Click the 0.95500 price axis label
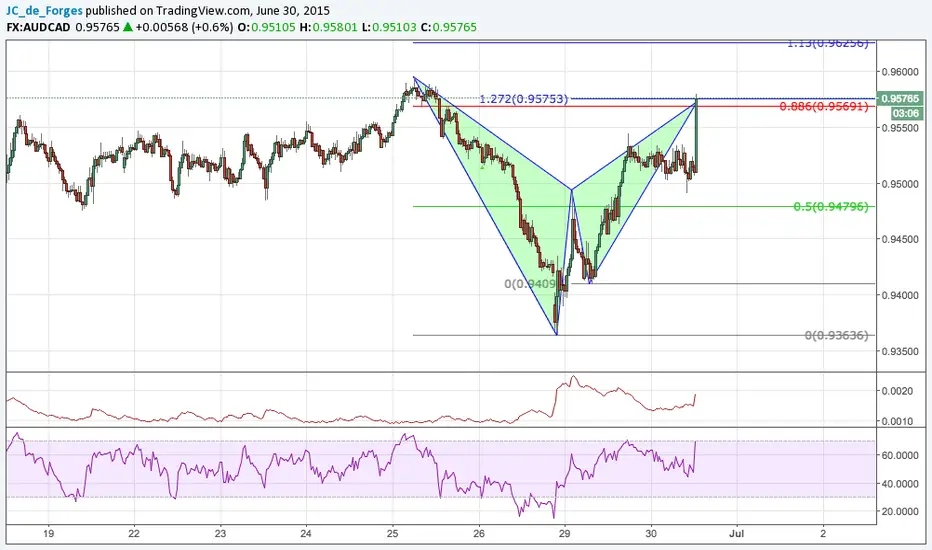Viewport: 932px width, 550px height. coord(900,128)
